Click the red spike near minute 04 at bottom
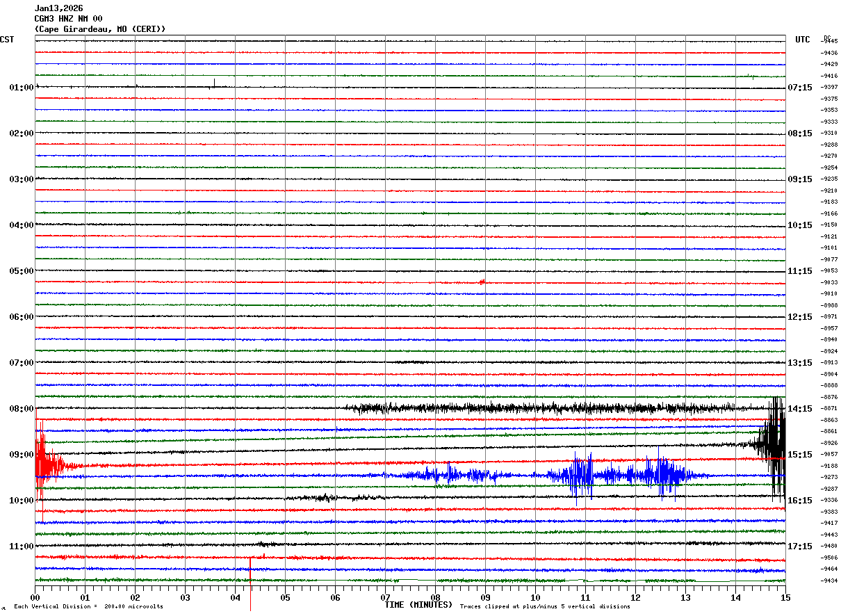Screen dimensions: 841x616 (x=250, y=583)
